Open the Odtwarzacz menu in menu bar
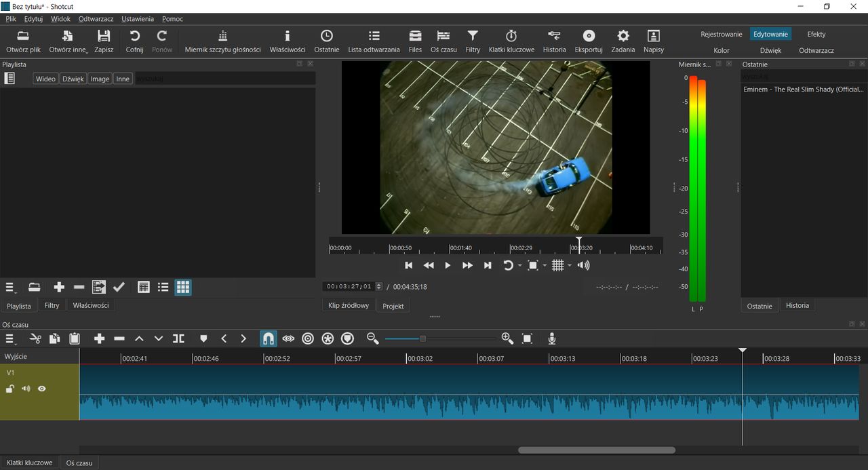The width and height of the screenshot is (868, 470). pos(96,19)
